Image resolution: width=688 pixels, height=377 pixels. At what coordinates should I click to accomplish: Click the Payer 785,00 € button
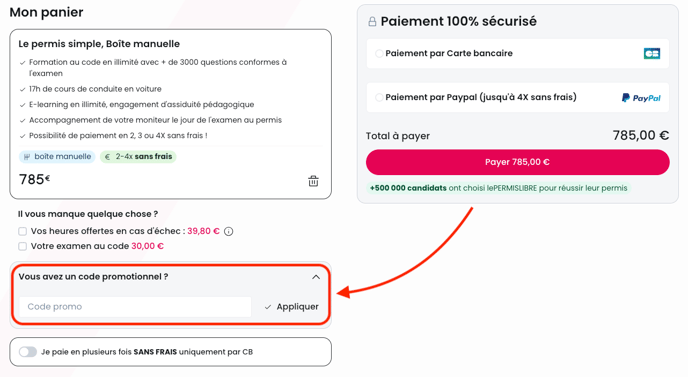coord(518,162)
